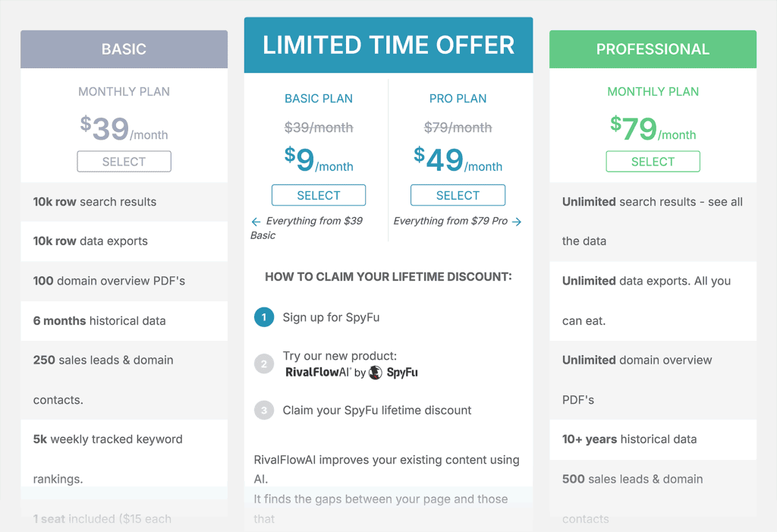Click the BASIC PLAN label in the offer
The width and height of the screenshot is (777, 532).
click(x=318, y=98)
